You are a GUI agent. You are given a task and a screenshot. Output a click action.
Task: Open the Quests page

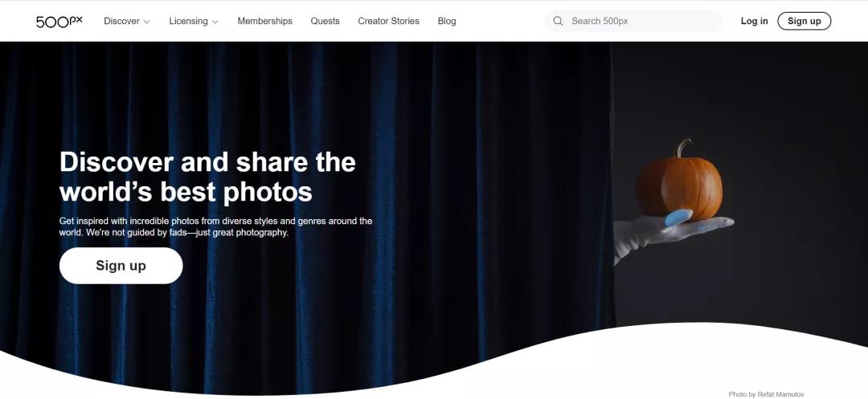[325, 21]
